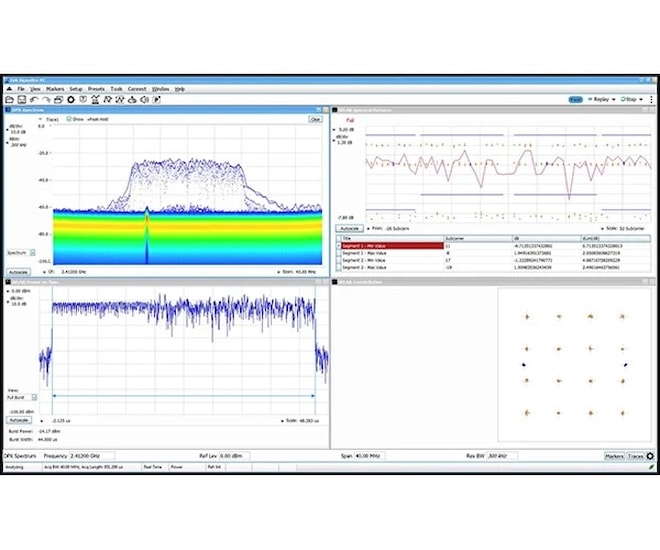This screenshot has width=660, height=550.
Task: Open settings with the toolbar gear icon
Action: coord(71,99)
